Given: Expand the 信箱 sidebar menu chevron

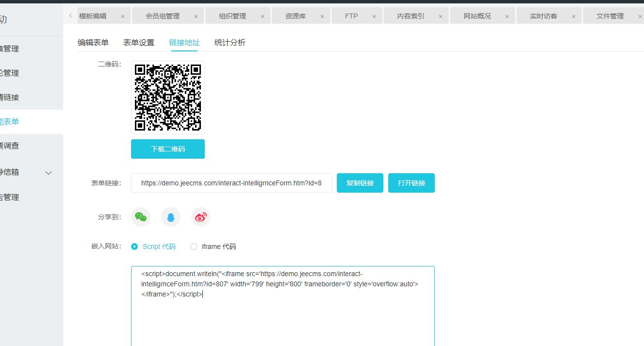Looking at the screenshot, I should (x=49, y=172).
